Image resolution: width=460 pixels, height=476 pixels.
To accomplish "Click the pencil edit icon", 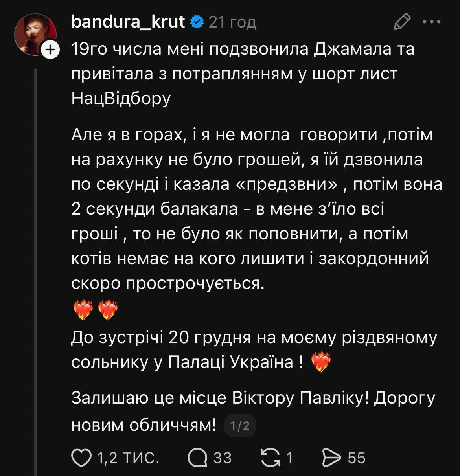I will pyautogui.click(x=402, y=22).
